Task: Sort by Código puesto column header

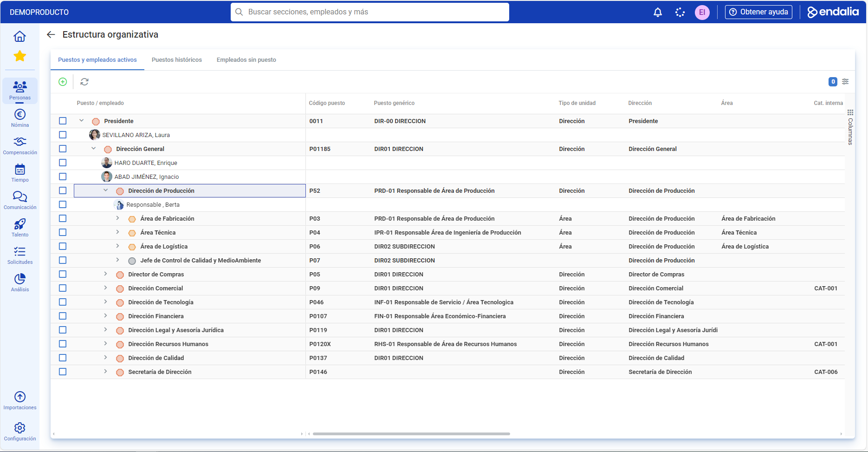Action: (x=327, y=103)
